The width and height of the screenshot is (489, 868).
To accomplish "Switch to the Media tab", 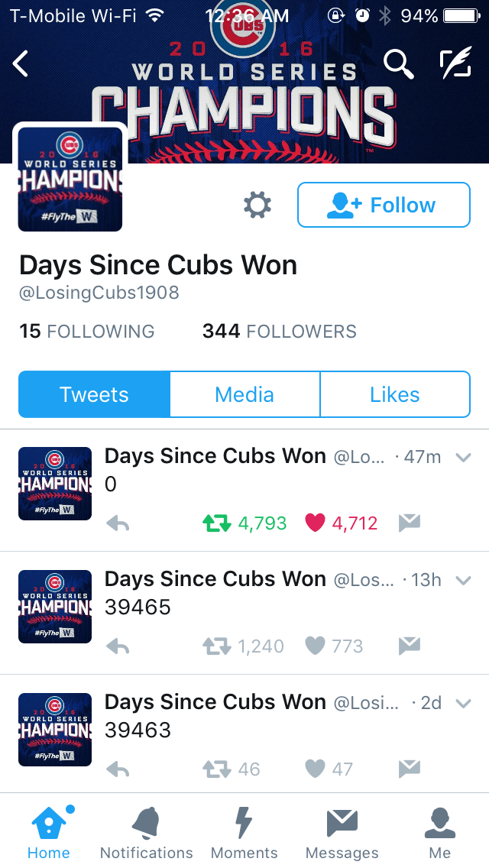I will (244, 394).
